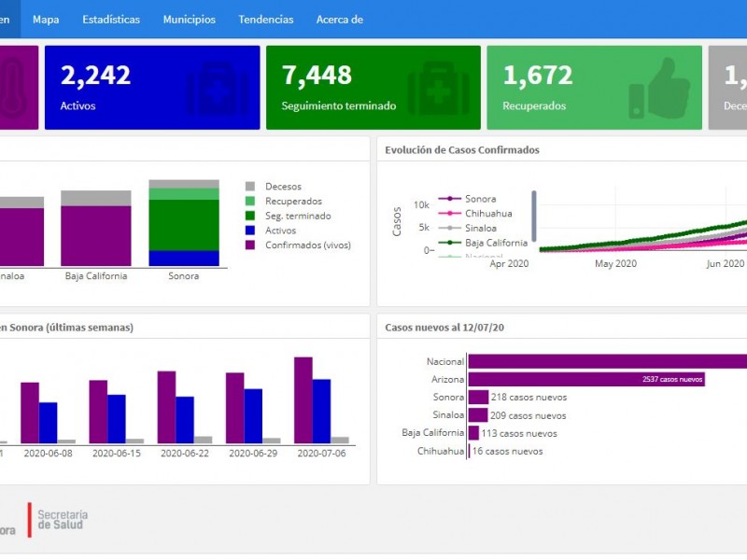
Task: Hide the Baja California line in the legend
Action: (x=483, y=243)
